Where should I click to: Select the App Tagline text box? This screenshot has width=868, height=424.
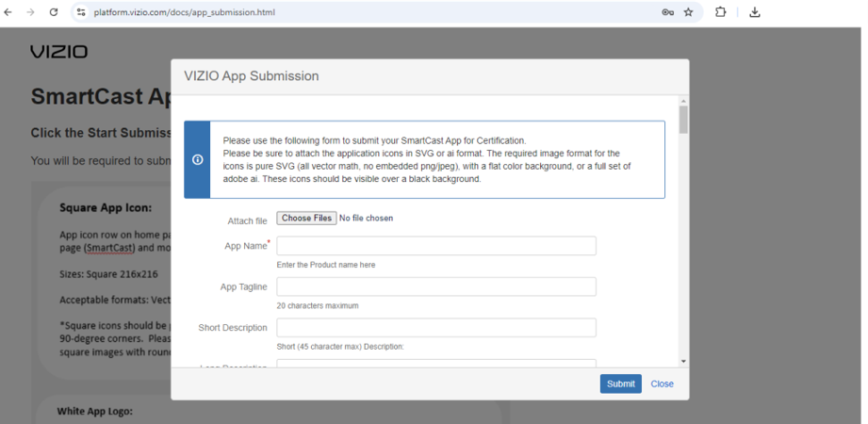[436, 286]
